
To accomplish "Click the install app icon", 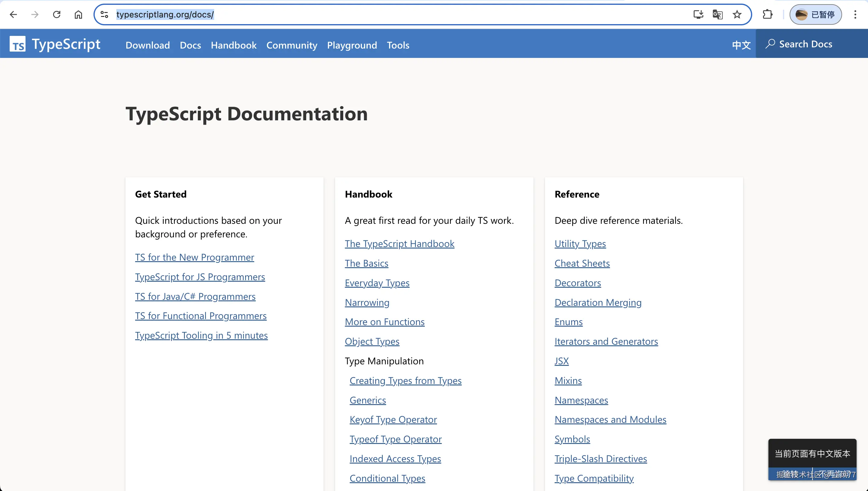I will tap(698, 14).
